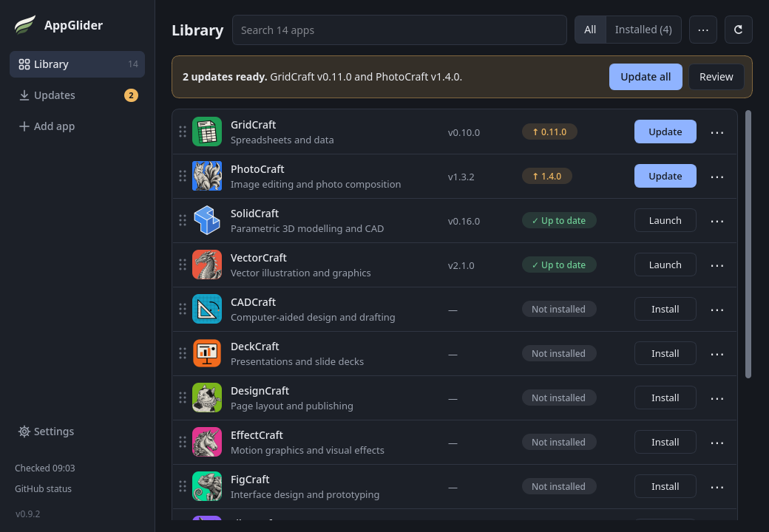Click the Checked 09:03 text

point(44,468)
